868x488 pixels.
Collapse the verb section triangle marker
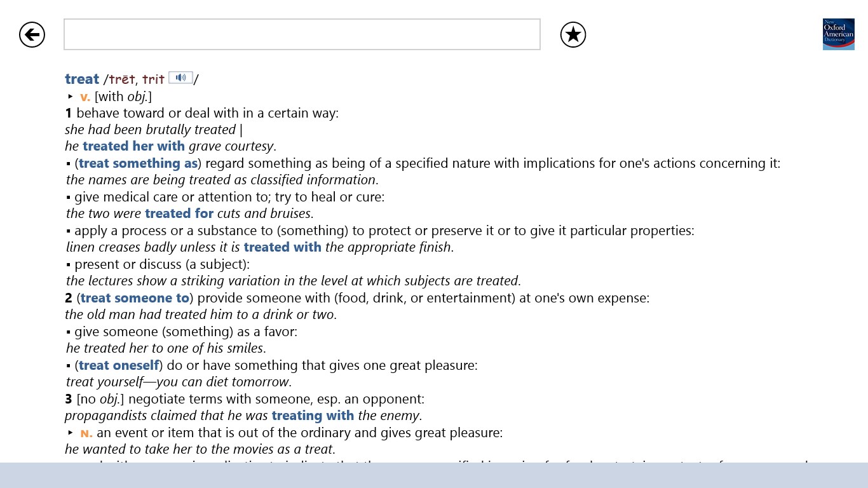[71, 97]
